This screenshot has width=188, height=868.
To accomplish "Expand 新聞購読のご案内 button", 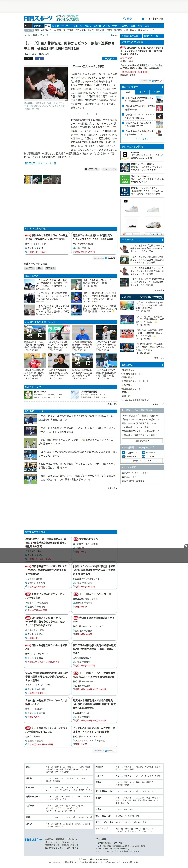I will click(x=131, y=36).
